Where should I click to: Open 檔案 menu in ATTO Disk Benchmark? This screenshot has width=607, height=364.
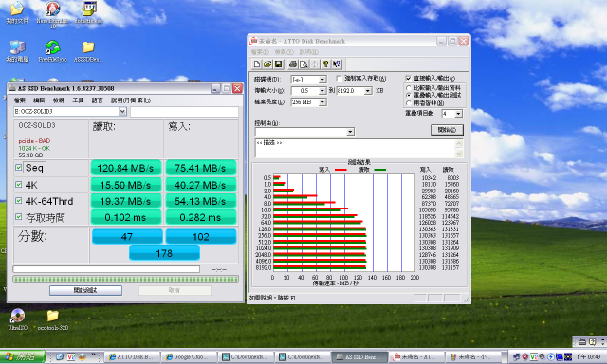pos(260,52)
